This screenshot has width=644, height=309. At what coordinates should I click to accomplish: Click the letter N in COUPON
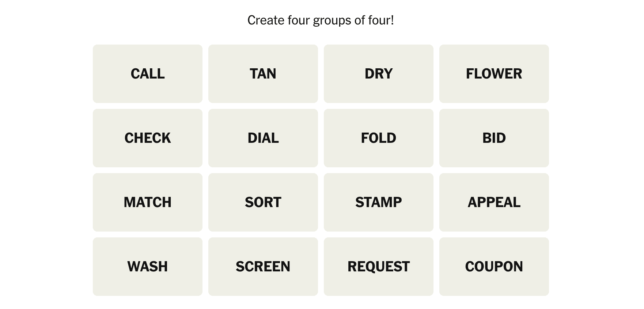point(518,267)
